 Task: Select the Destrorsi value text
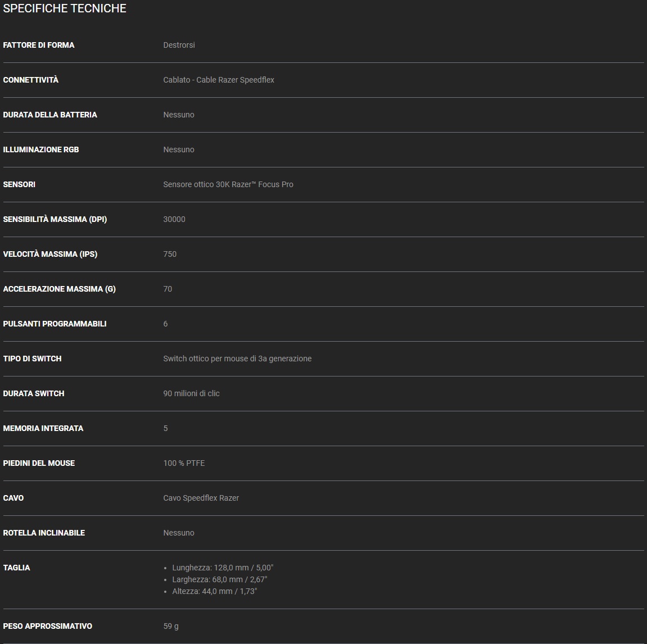(179, 45)
